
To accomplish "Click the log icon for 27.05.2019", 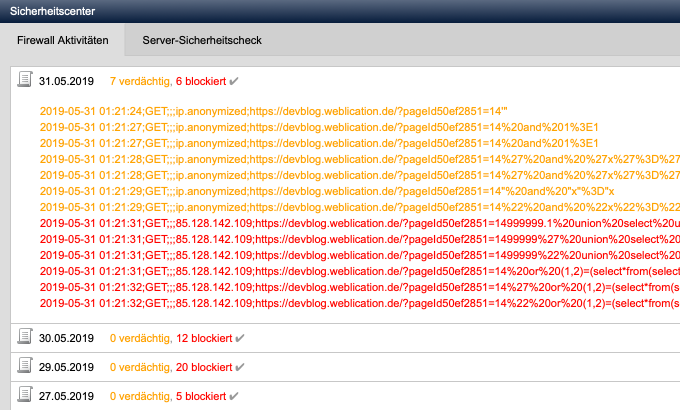I will 25,394.
